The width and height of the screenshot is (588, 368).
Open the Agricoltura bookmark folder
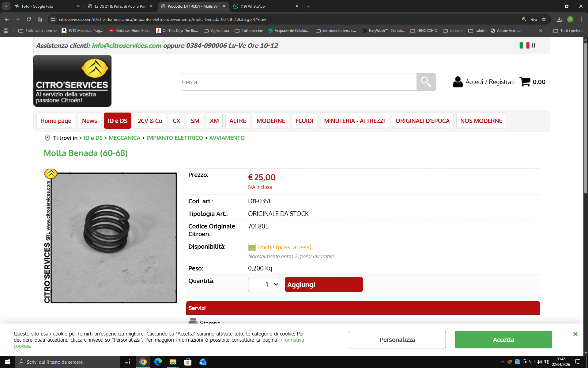click(x=217, y=31)
